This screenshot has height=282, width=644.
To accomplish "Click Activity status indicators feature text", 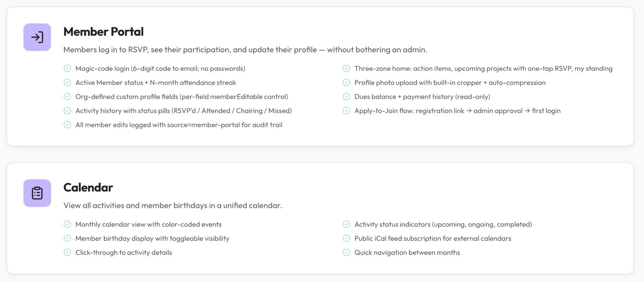I will (443, 224).
